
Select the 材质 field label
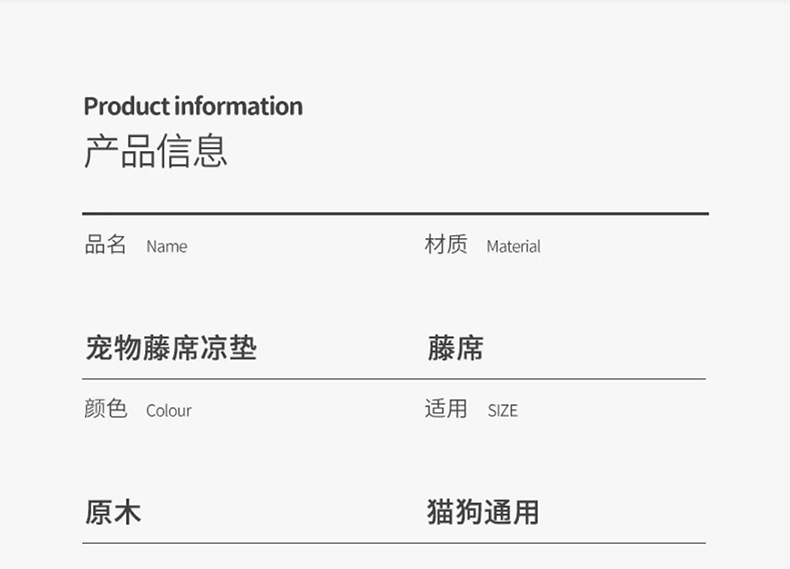point(446,245)
